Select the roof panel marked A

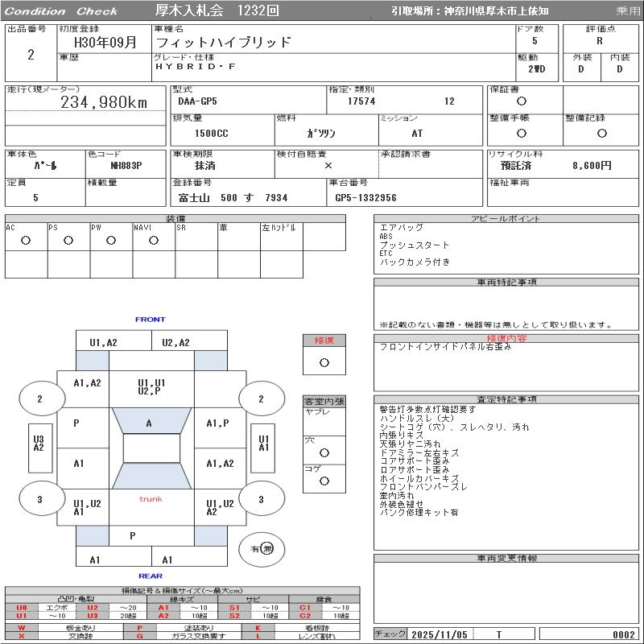click(x=149, y=423)
